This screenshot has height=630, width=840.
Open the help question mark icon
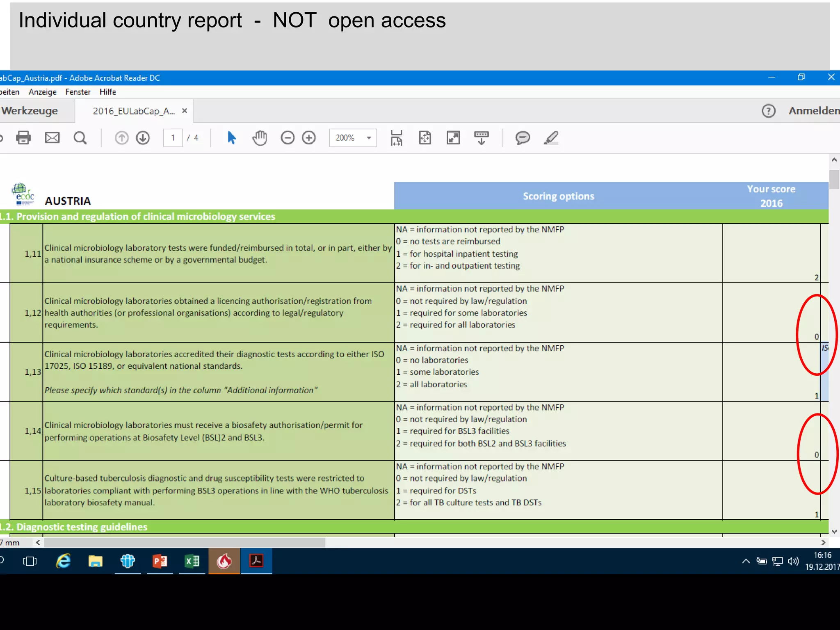pos(769,111)
